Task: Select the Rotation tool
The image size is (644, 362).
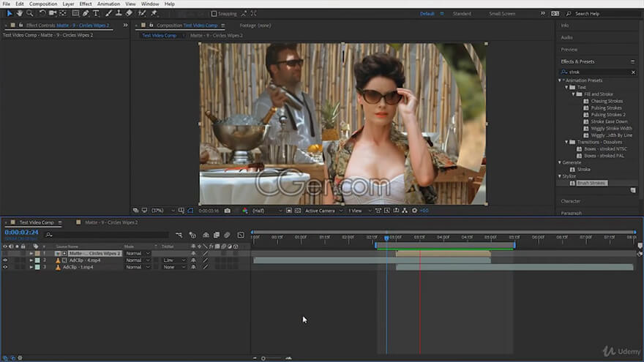Action: pyautogui.click(x=42, y=14)
